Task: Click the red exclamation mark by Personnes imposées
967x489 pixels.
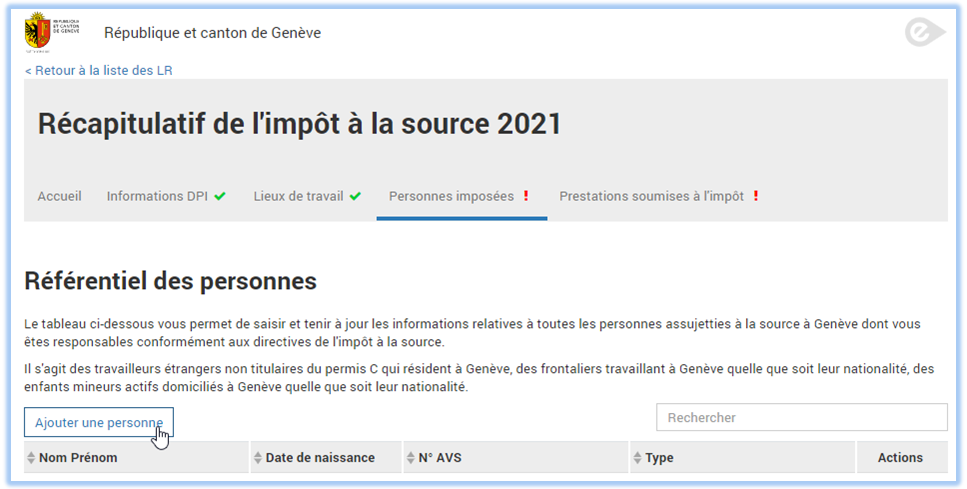Action: [526, 196]
